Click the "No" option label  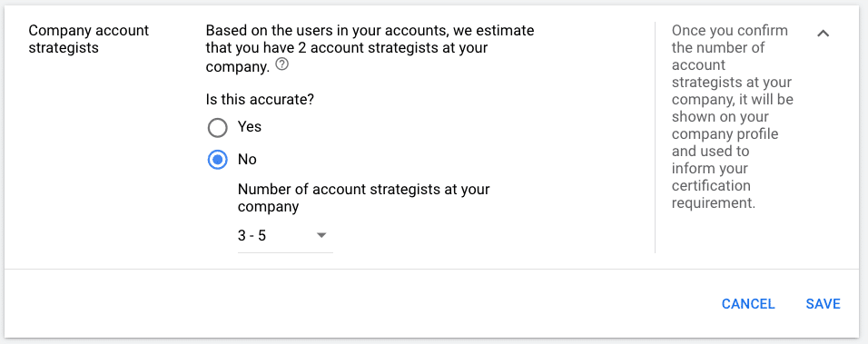(x=247, y=159)
